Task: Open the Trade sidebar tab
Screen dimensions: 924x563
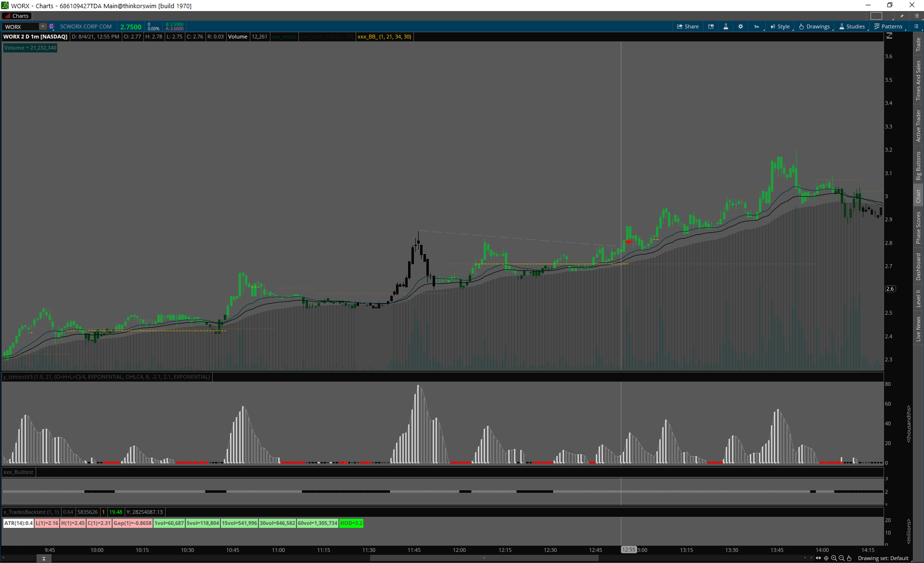Action: pyautogui.click(x=918, y=45)
